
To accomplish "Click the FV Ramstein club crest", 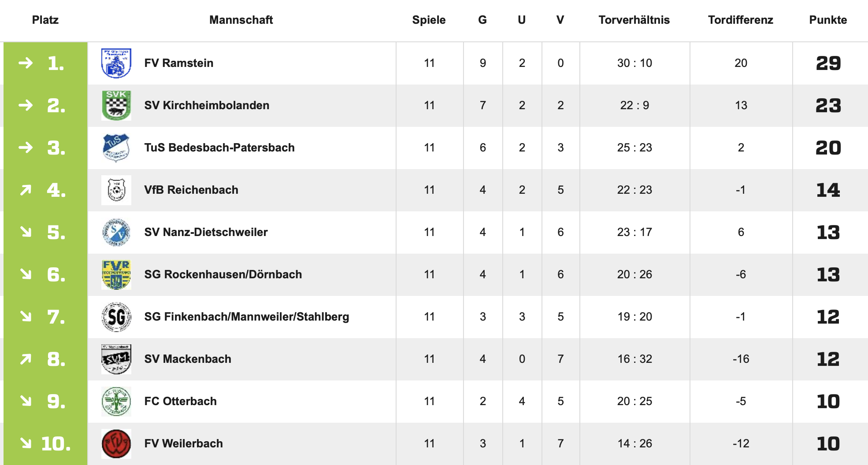I will click(116, 63).
